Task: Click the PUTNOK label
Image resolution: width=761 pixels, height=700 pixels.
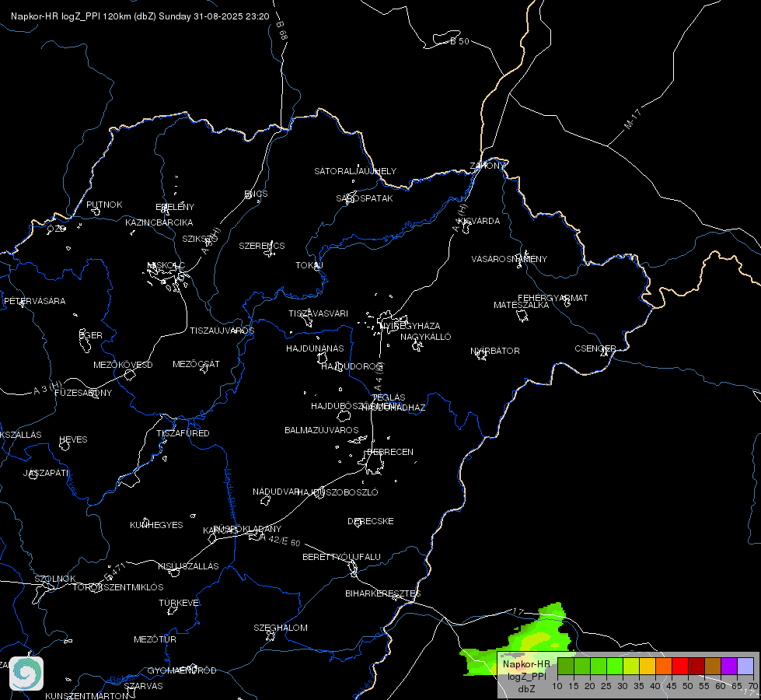Action: 104,205
